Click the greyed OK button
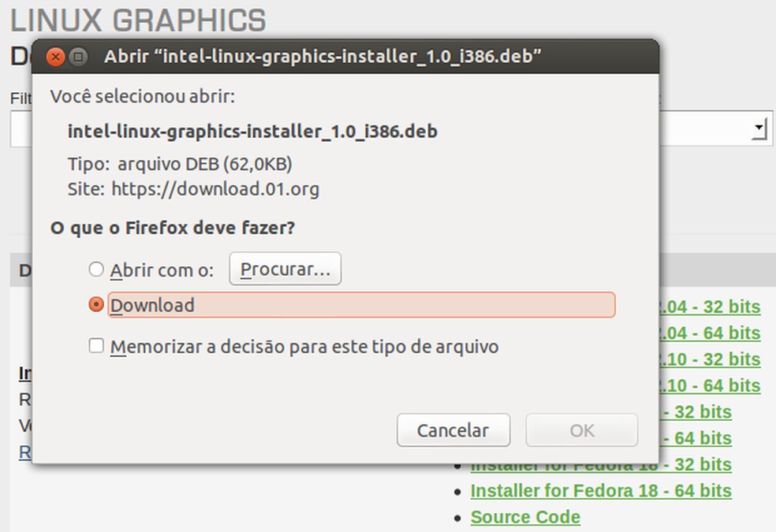The height and width of the screenshot is (532, 776). (581, 430)
